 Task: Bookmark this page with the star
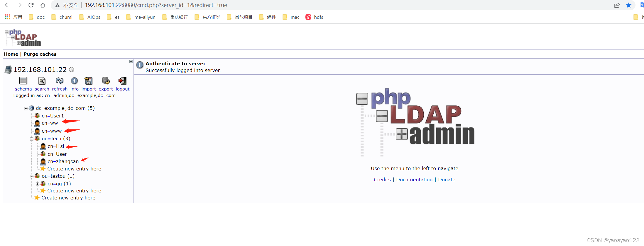click(x=629, y=5)
